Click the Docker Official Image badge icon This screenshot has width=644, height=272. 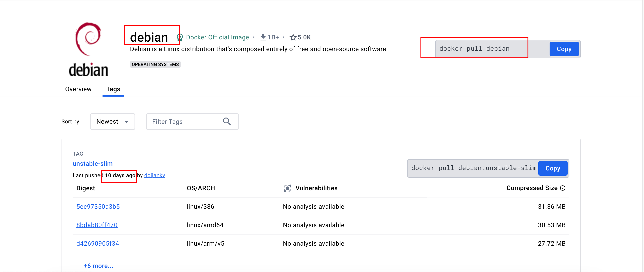click(x=180, y=37)
